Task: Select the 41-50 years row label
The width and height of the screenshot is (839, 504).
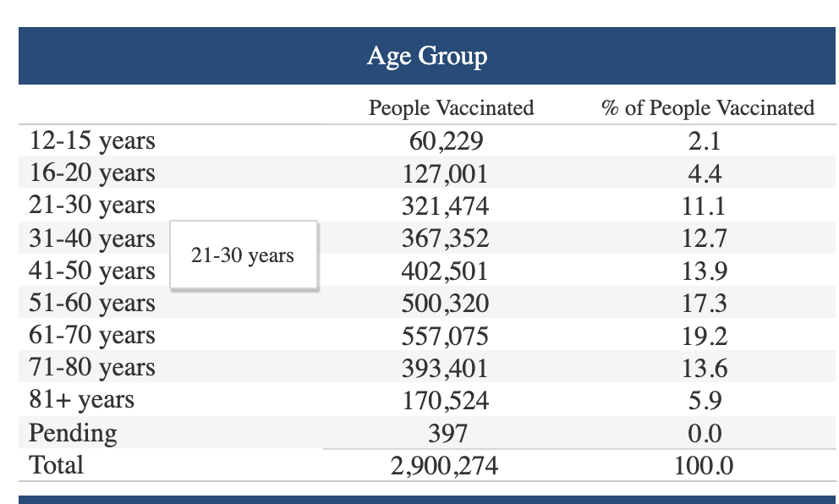Action: tap(92, 271)
